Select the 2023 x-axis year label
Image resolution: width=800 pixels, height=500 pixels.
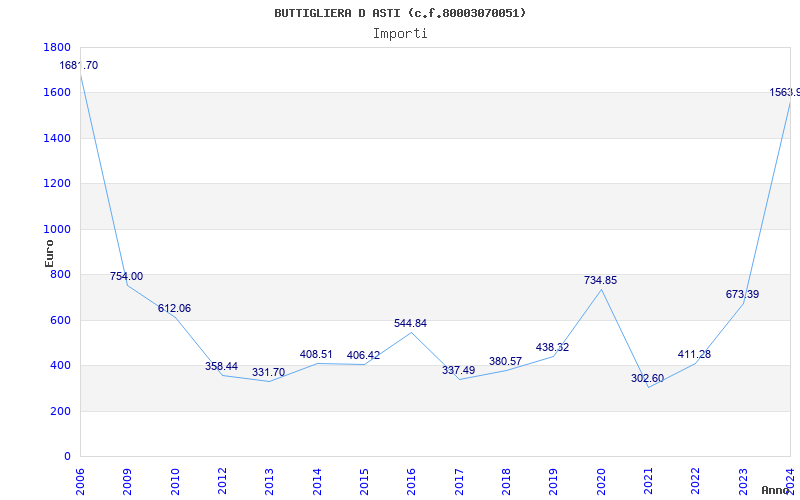pos(743,482)
